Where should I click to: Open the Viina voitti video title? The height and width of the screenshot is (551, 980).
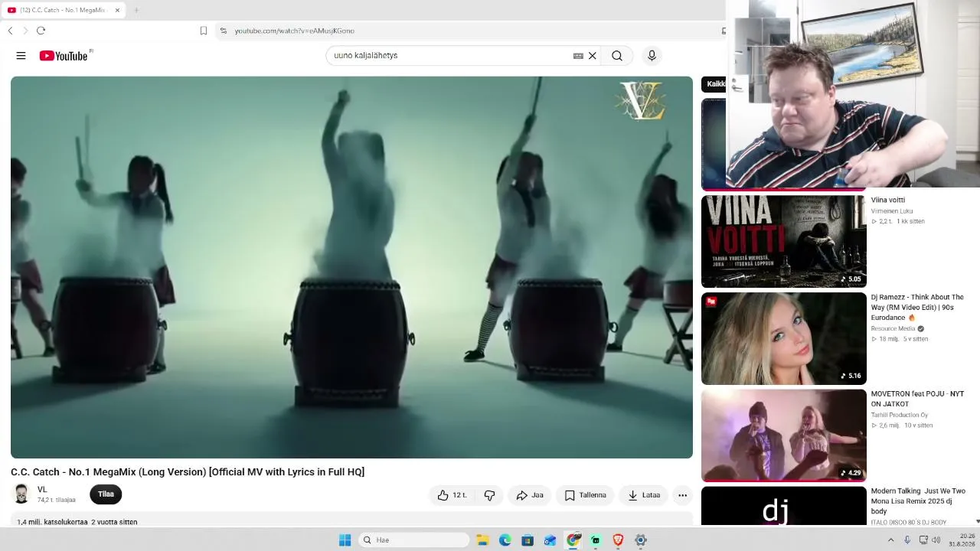888,201
